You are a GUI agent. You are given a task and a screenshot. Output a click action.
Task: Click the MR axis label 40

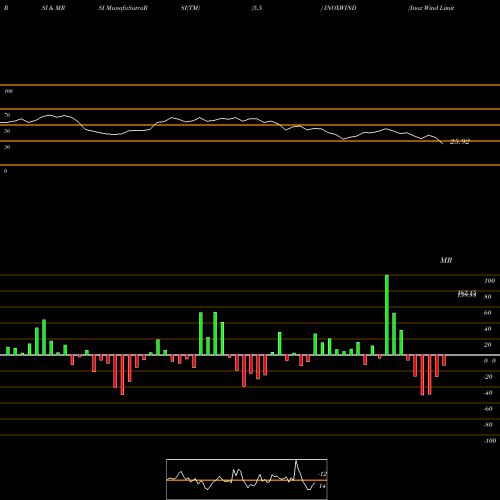pyautogui.click(x=488, y=329)
